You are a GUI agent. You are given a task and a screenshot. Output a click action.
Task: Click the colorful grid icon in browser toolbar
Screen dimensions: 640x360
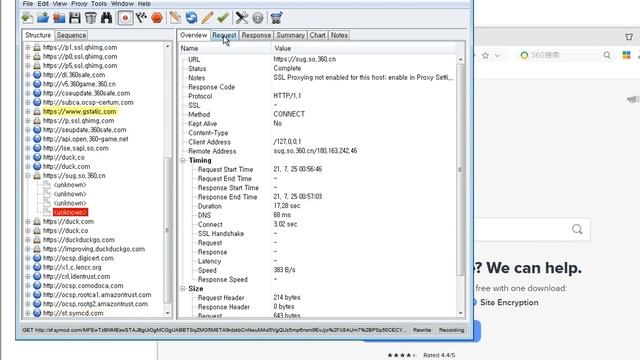click(x=626, y=55)
